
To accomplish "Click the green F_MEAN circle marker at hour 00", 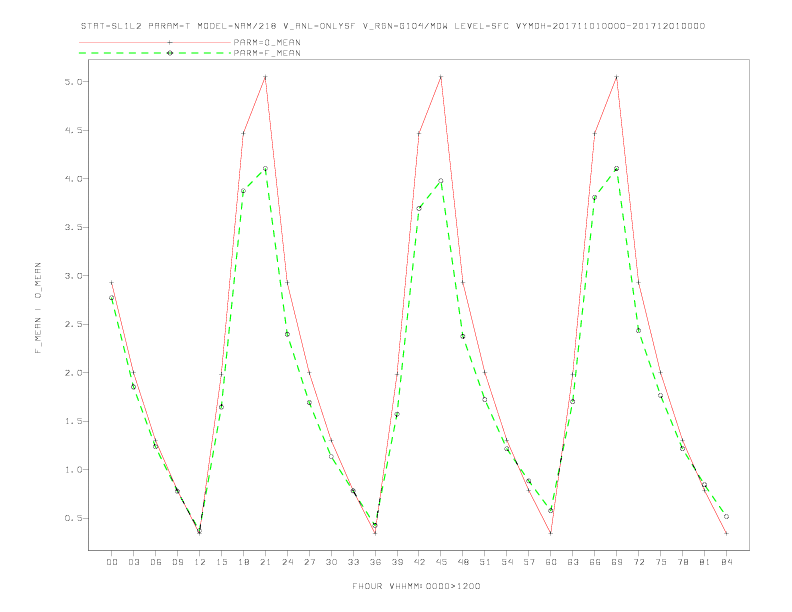I will click(112, 298).
